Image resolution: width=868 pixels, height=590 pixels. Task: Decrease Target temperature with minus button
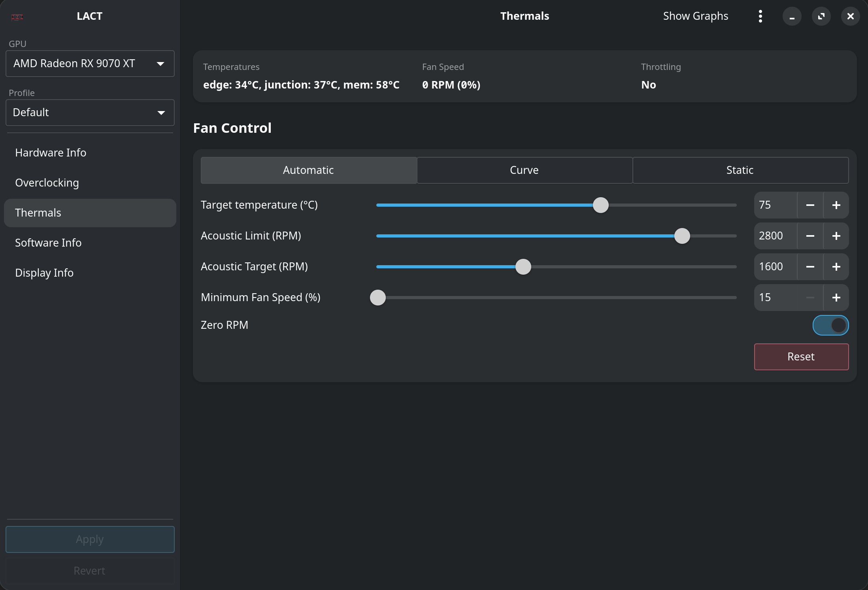click(x=810, y=205)
